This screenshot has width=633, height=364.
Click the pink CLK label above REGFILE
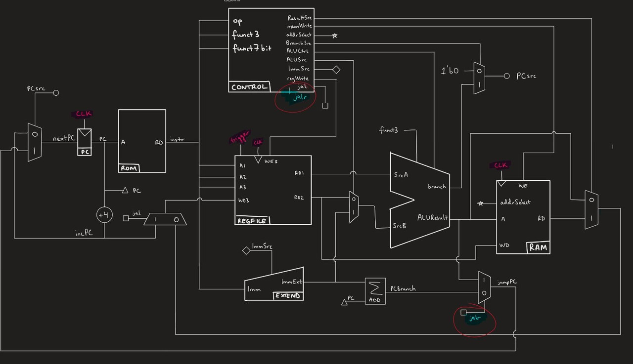pyautogui.click(x=258, y=143)
